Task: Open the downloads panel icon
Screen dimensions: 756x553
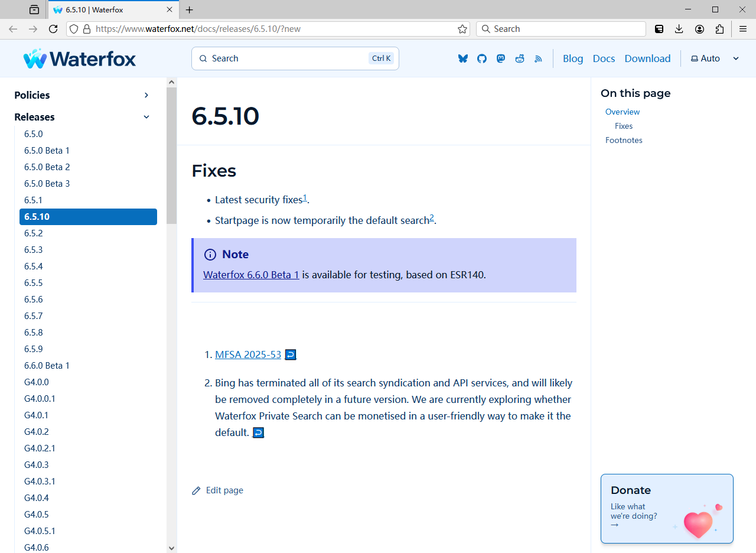Action: click(679, 29)
